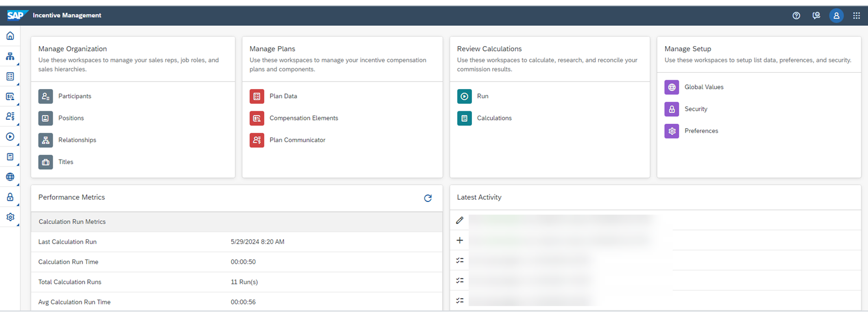Open Plan Communicator workspace
Image resolution: width=868 pixels, height=317 pixels.
pyautogui.click(x=297, y=140)
